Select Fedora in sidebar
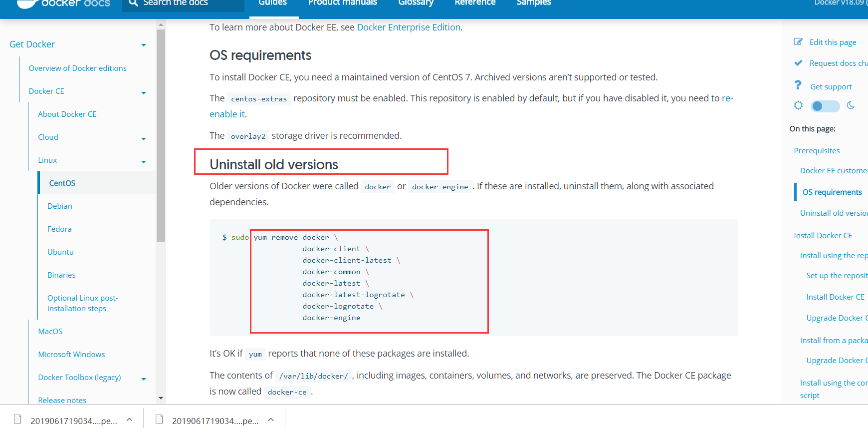This screenshot has width=868, height=428. coord(59,229)
